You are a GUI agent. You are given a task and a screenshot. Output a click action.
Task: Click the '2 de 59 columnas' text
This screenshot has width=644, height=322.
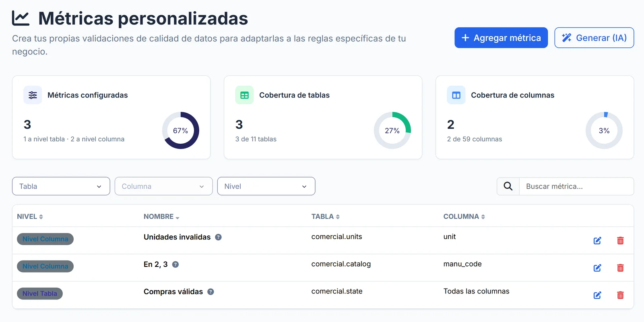475,139
